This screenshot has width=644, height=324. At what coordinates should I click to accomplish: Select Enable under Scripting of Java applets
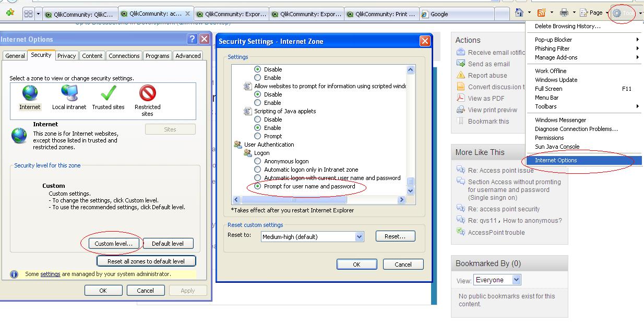(x=257, y=128)
